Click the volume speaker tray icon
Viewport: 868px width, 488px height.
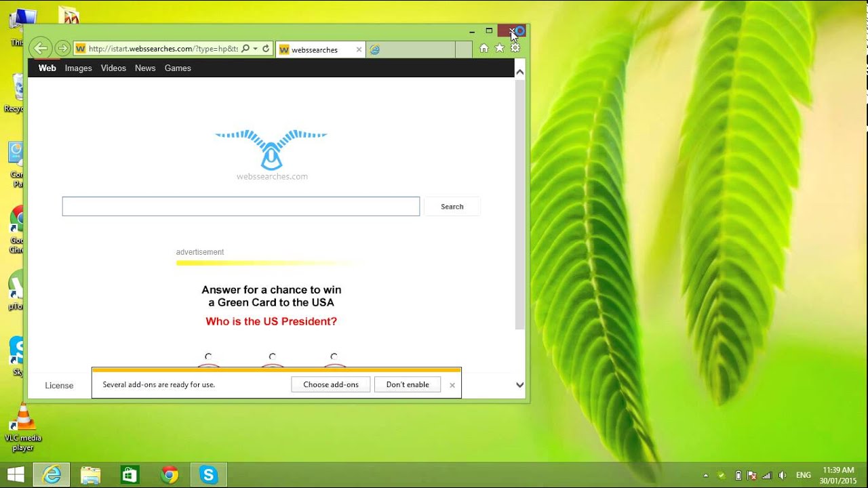tap(783, 476)
